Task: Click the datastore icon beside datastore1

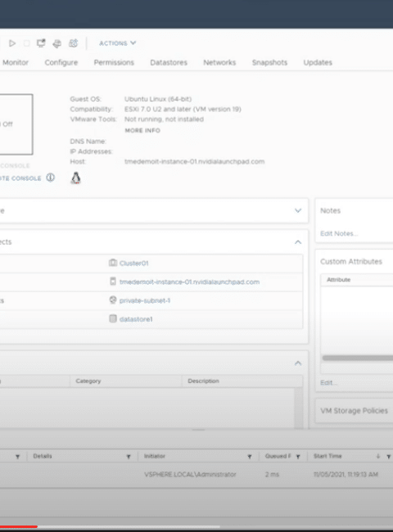Action: pyautogui.click(x=113, y=318)
